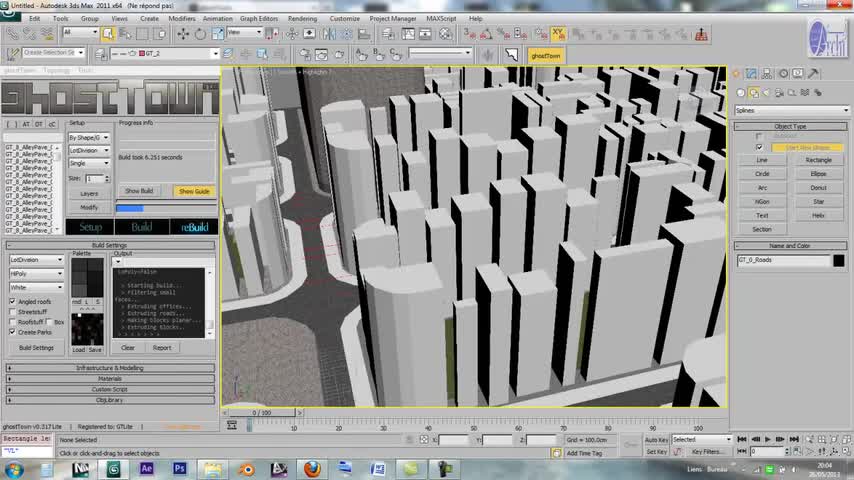Open the LotDivision dropdown in Build Settings
The width and height of the screenshot is (854, 480).
pos(36,260)
